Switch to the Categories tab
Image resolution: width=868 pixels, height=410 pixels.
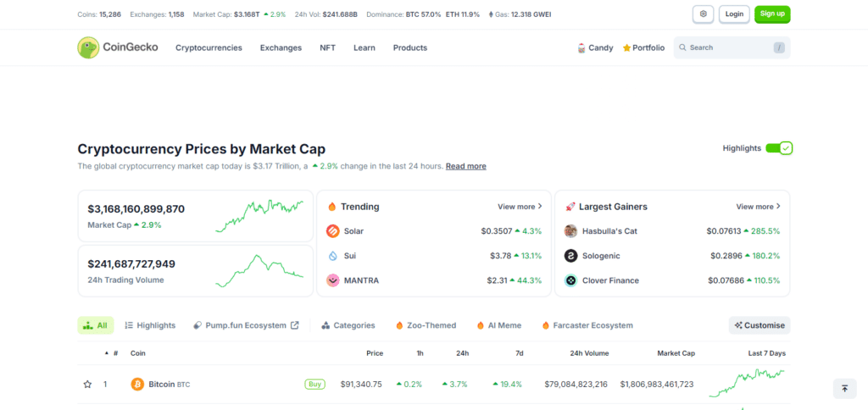348,325
